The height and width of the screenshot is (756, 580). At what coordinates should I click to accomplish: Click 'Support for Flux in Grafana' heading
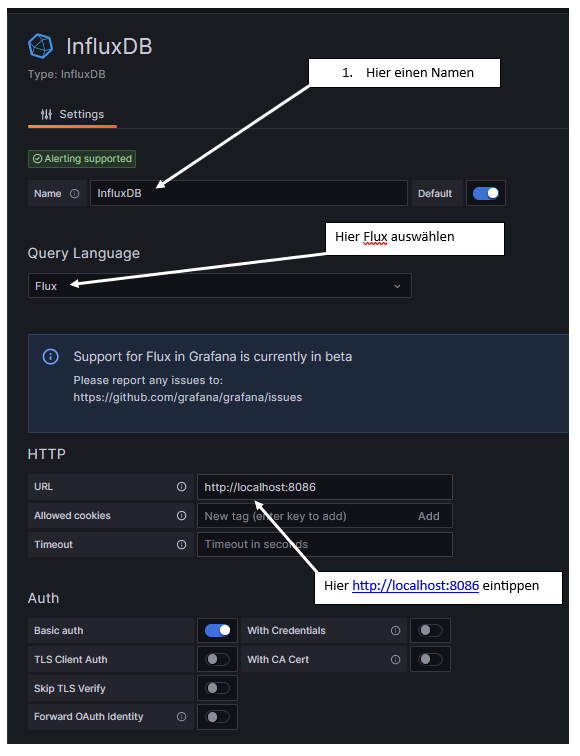click(x=213, y=357)
